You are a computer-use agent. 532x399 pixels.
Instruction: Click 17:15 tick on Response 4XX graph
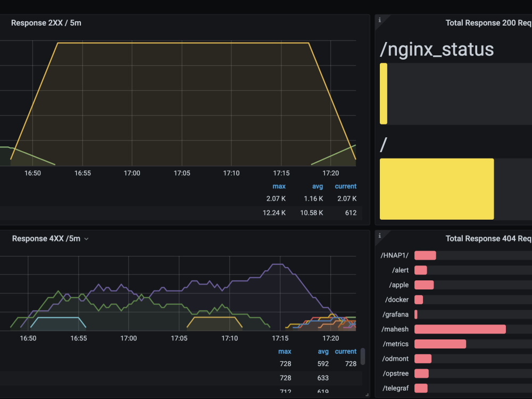coord(280,338)
